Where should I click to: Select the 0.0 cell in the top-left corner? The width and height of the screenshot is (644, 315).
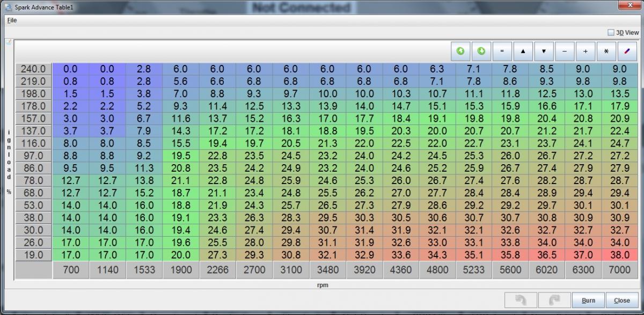[70, 69]
